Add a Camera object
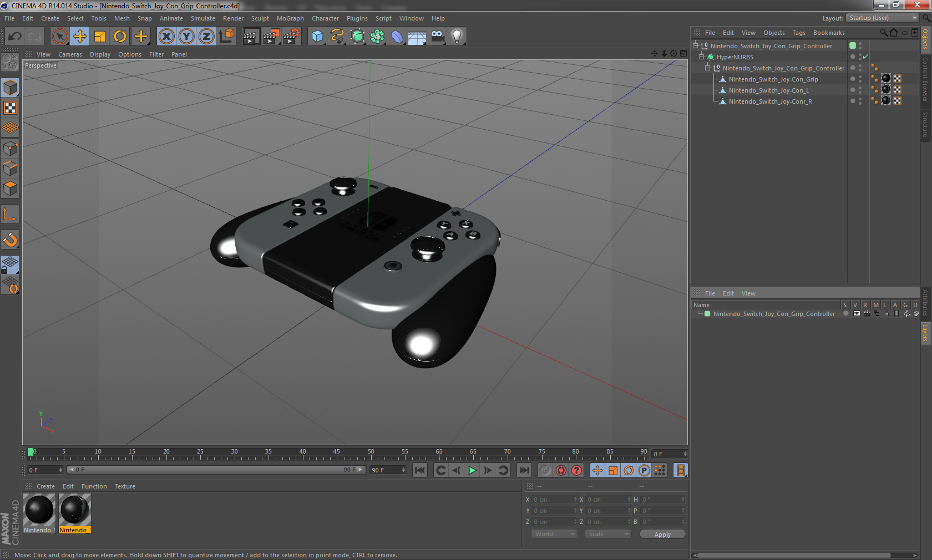The width and height of the screenshot is (932, 560). pyautogui.click(x=437, y=37)
